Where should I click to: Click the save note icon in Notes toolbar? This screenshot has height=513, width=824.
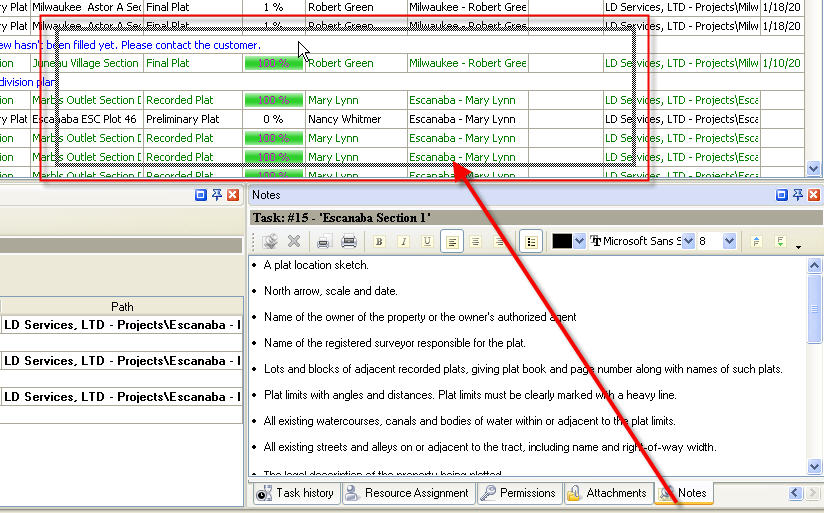[x=270, y=241]
